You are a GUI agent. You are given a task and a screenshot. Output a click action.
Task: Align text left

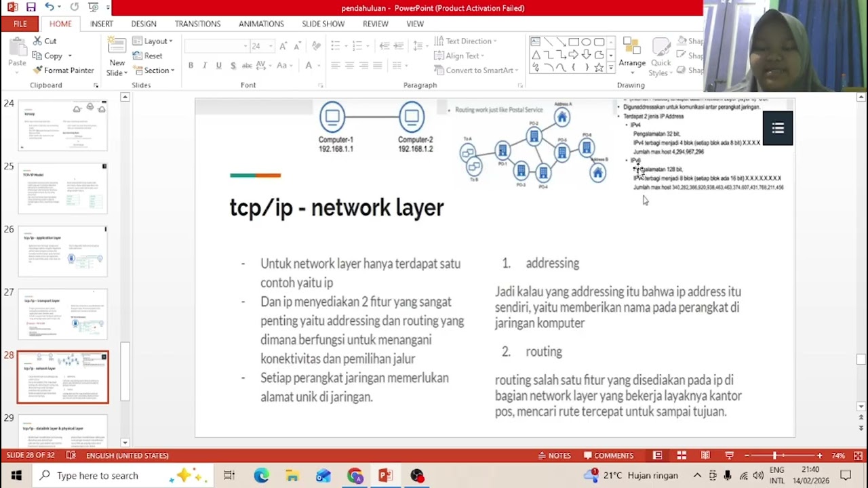[335, 65]
